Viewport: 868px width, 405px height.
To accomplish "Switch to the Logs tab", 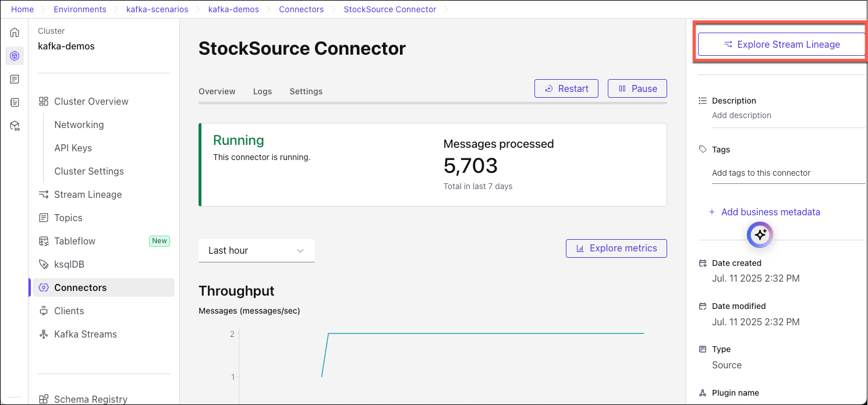I will coord(263,91).
